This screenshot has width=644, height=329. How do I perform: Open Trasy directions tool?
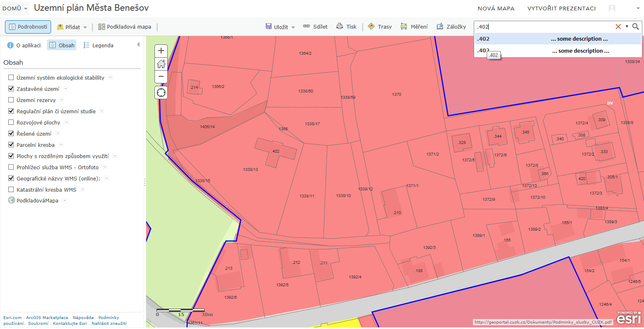(x=380, y=27)
